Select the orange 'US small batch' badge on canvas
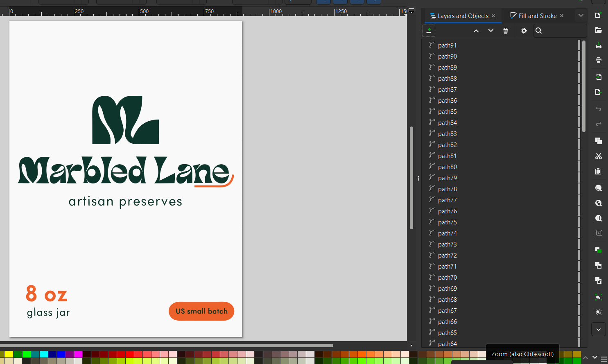 [201, 311]
